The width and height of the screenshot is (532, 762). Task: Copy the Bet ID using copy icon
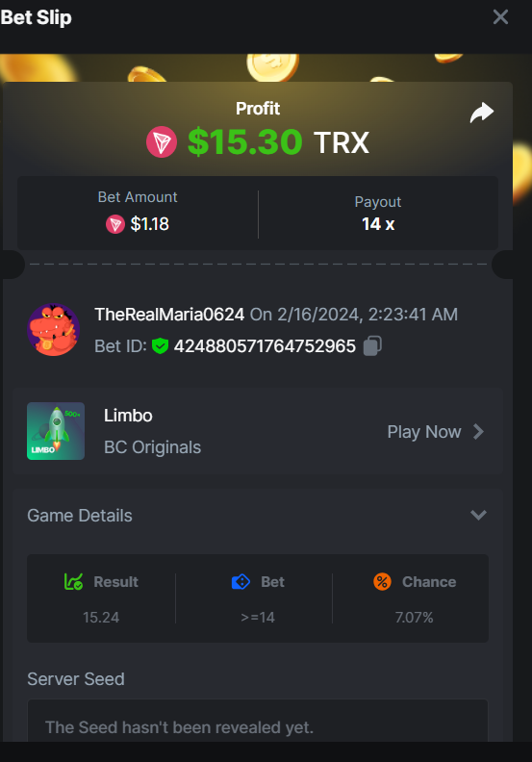[372, 346]
